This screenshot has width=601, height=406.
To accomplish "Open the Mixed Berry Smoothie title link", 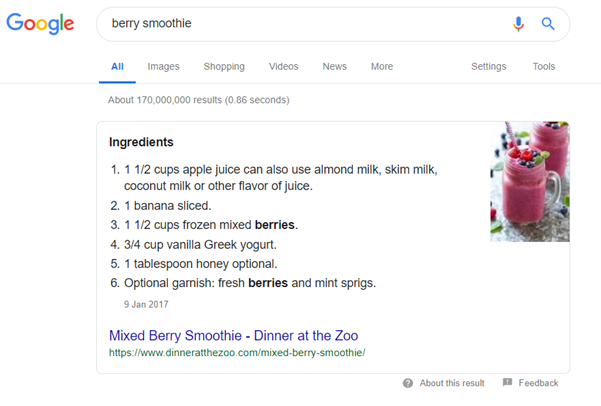I will (233, 335).
